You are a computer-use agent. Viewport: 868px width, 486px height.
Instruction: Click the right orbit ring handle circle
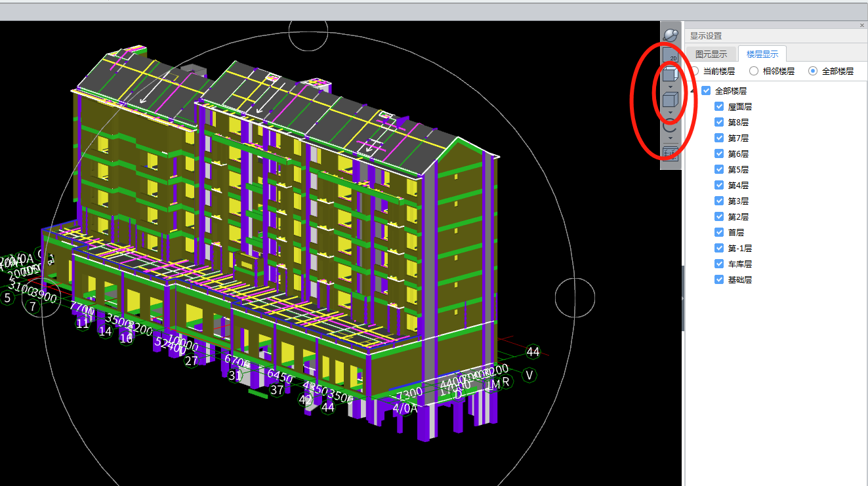575,297
